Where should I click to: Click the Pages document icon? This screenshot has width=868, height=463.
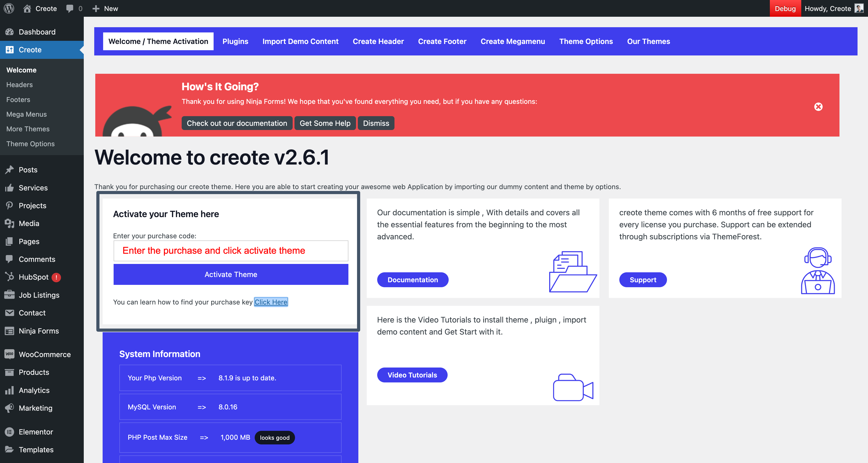point(9,241)
